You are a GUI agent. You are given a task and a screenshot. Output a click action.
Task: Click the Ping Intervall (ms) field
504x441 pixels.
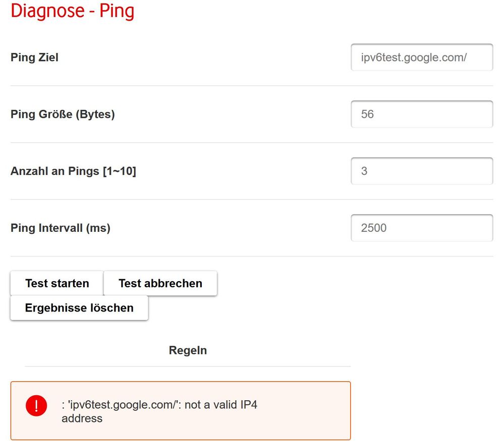pyautogui.click(x=422, y=228)
